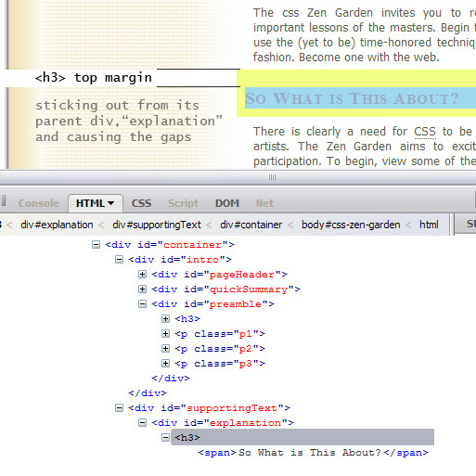Switch to the CSS tab
This screenshot has width=476, height=476.
141,203
